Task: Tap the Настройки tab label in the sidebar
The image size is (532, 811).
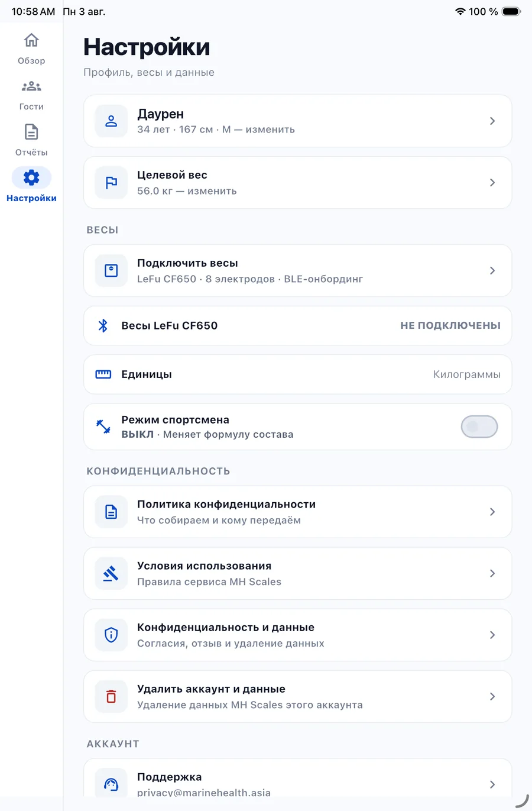Action: point(31,198)
